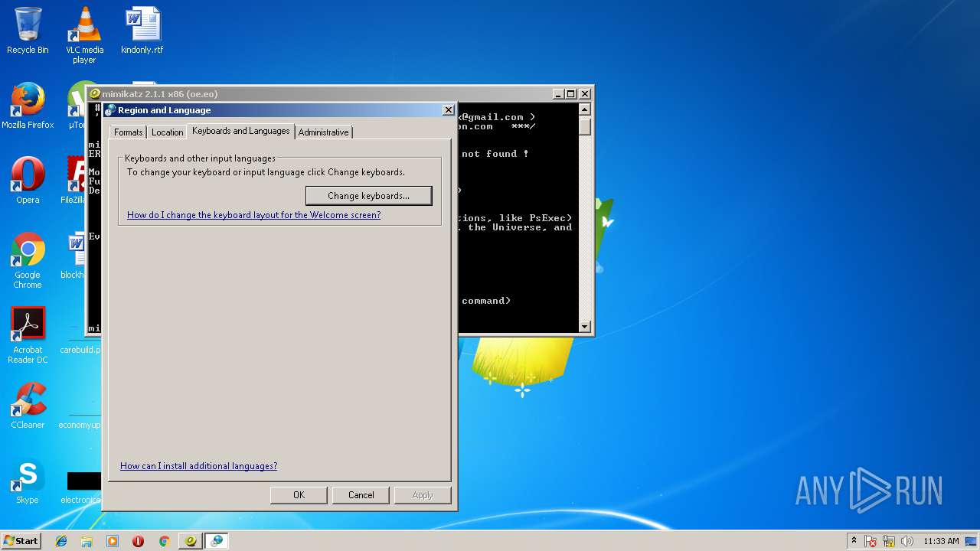Confirm the dialog with OK

[299, 495]
